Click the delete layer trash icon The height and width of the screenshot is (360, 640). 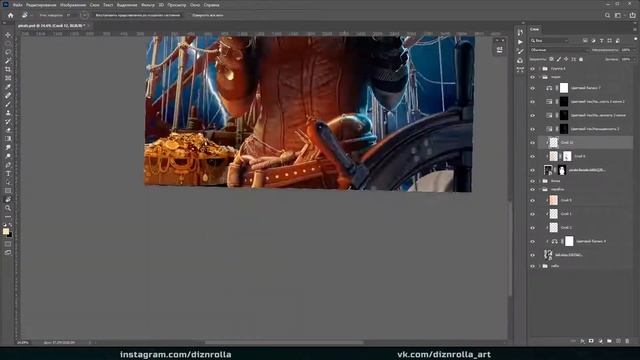(x=627, y=341)
